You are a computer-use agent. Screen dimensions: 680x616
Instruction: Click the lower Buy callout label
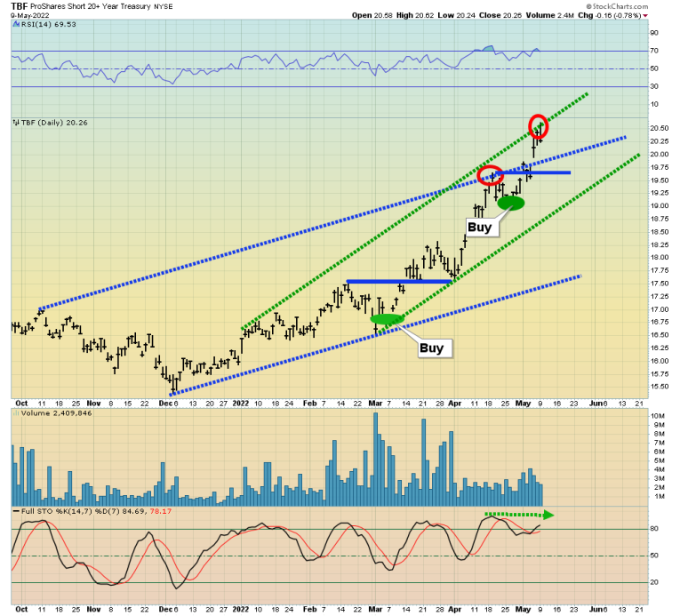coord(431,348)
